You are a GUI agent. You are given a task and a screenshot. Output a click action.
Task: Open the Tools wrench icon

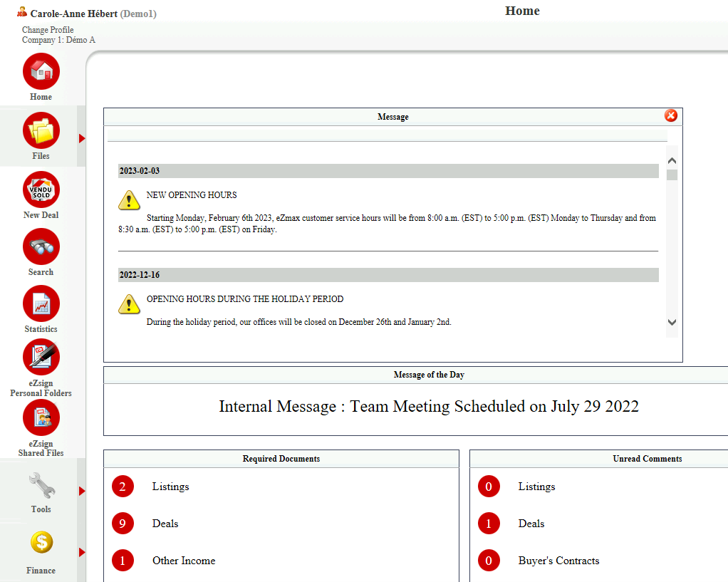click(x=42, y=485)
